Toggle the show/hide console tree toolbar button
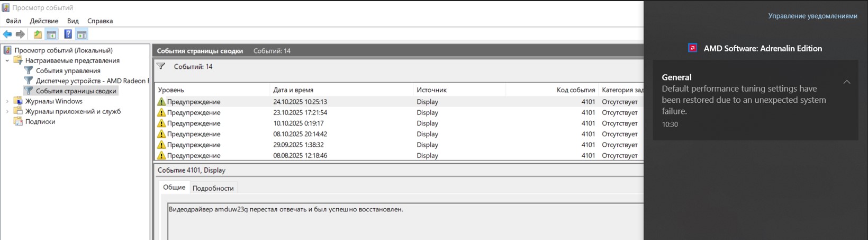Viewport: 868px width, 240px height. (x=51, y=34)
